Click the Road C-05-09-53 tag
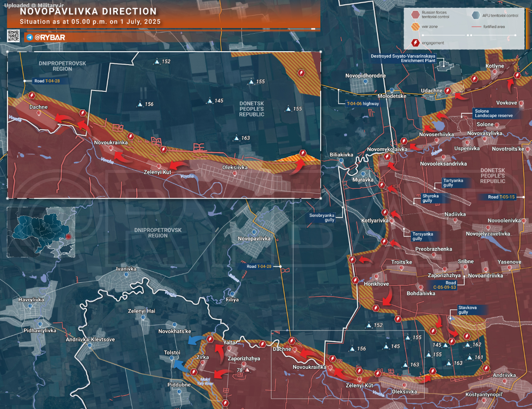Screen dimensions: 532x409 pyautogui.click(x=444, y=285)
